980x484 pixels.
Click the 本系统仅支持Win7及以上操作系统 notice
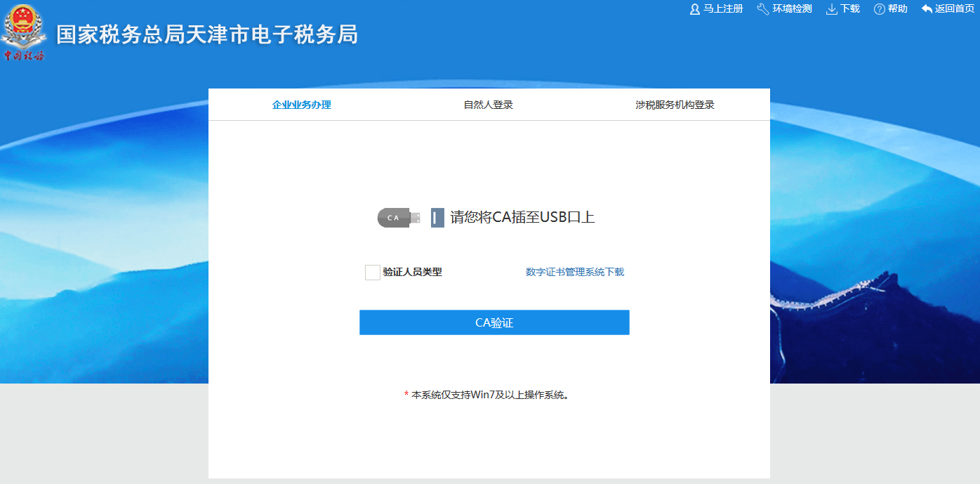pos(490,395)
